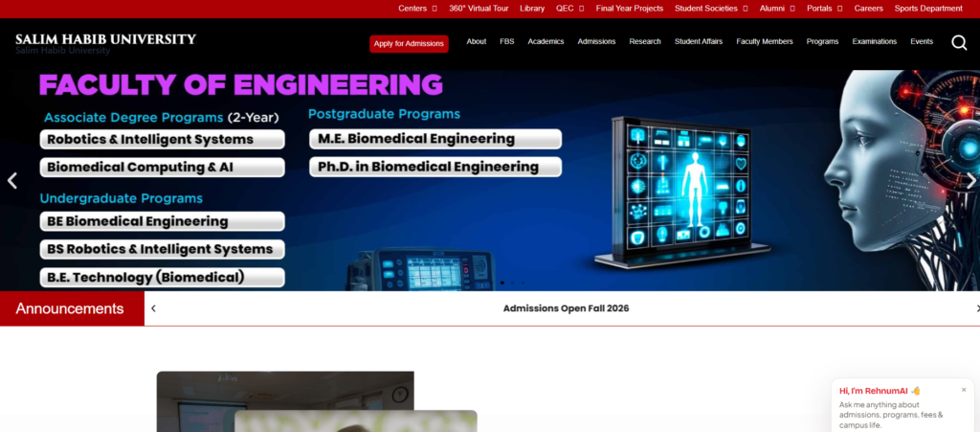This screenshot has height=432, width=980.
Task: Open Sports Department link
Action: 928,9
